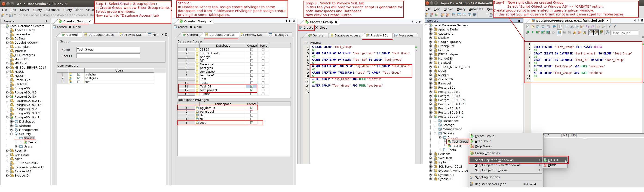Collapse PostgreSQL 9.4.1 node in step-1 tree
The height and width of the screenshot is (192, 644).
7,117
